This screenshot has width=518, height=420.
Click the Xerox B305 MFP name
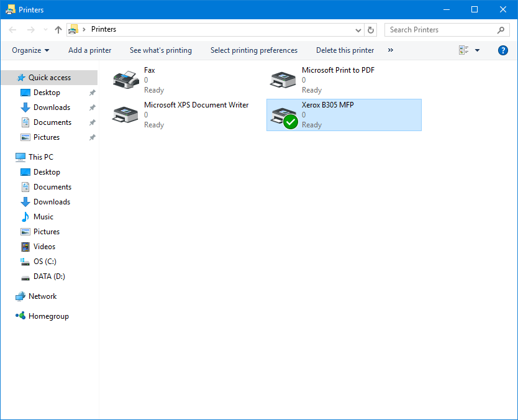pyautogui.click(x=328, y=105)
